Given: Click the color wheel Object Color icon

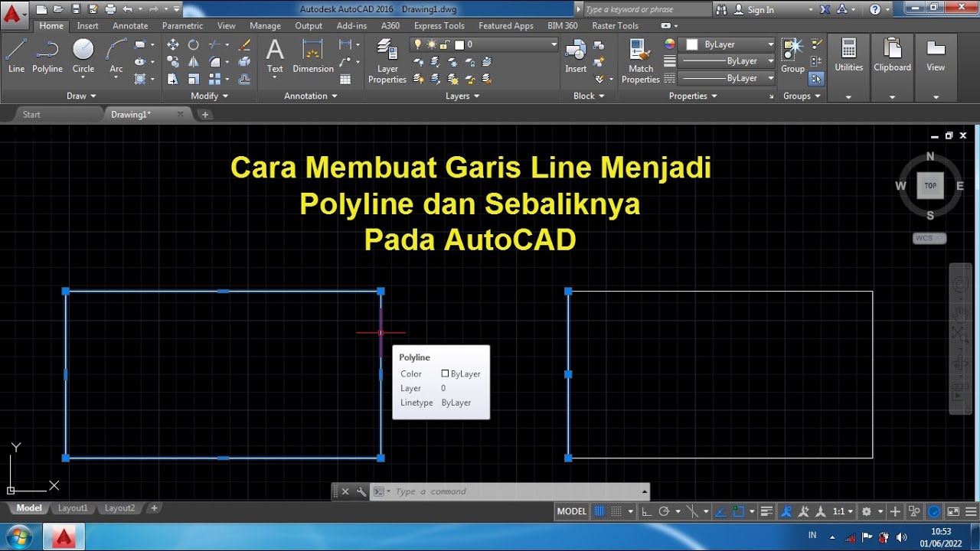Looking at the screenshot, I should click(x=670, y=44).
